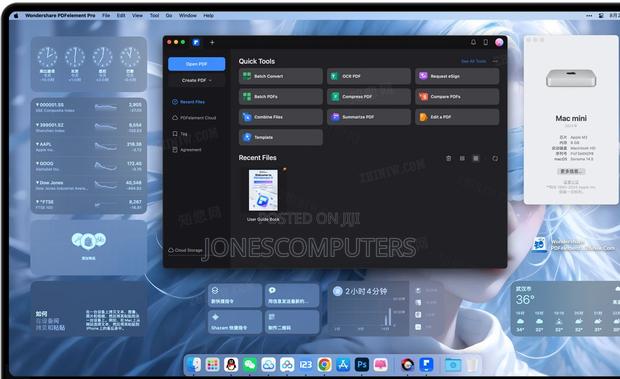Open Cloud Storage at sidebar bottom
Image resolution: width=620 pixels, height=379 pixels.
click(185, 250)
